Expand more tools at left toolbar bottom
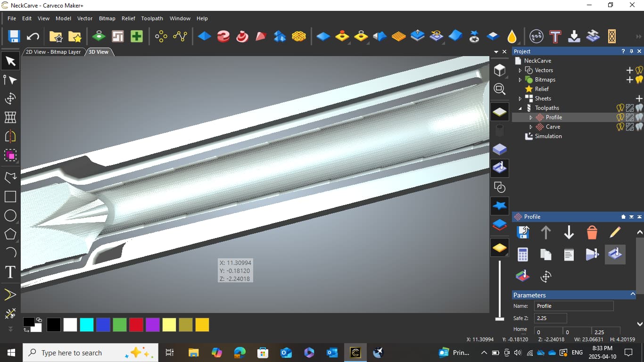The image size is (644, 362). (x=10, y=329)
